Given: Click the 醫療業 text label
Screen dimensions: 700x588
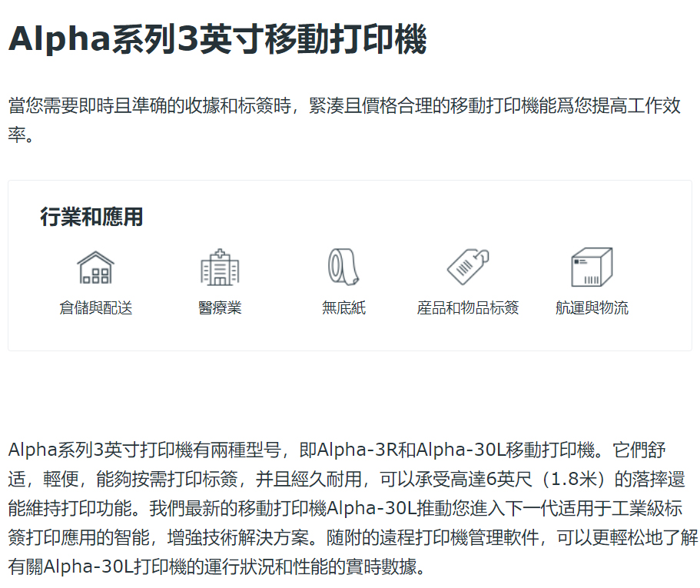Looking at the screenshot, I should (220, 308).
